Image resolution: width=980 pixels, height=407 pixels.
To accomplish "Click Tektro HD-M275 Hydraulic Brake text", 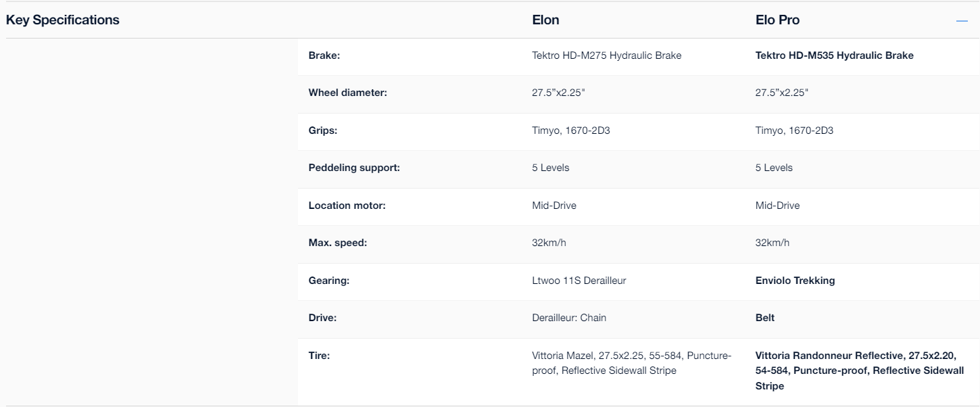I will pos(606,56).
